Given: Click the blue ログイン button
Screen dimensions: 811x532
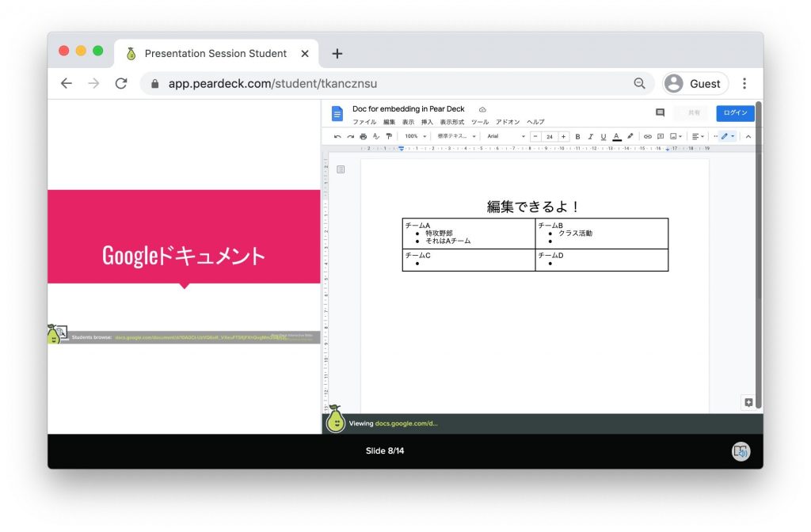Looking at the screenshot, I should point(735,113).
